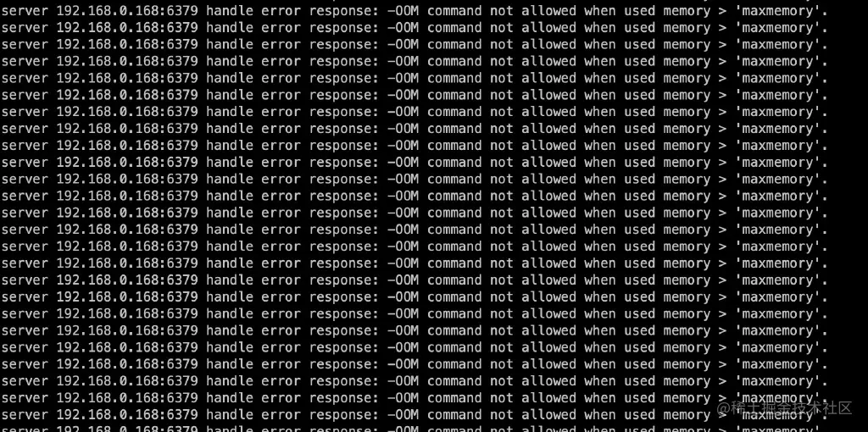Click the 稀土掘金技术社区 watermark text

(x=785, y=408)
